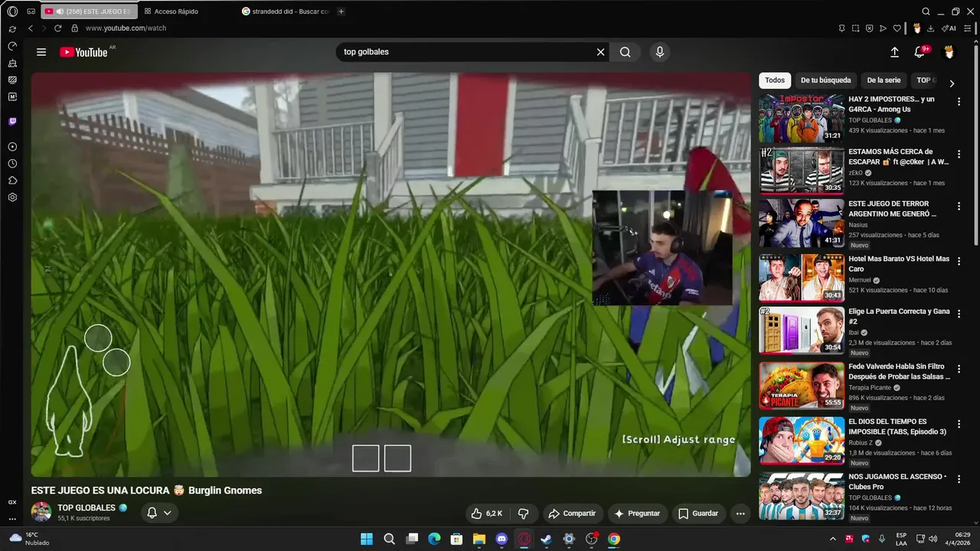Open HAY 2 IMPOSTORES Among Us thumbnail

click(802, 118)
